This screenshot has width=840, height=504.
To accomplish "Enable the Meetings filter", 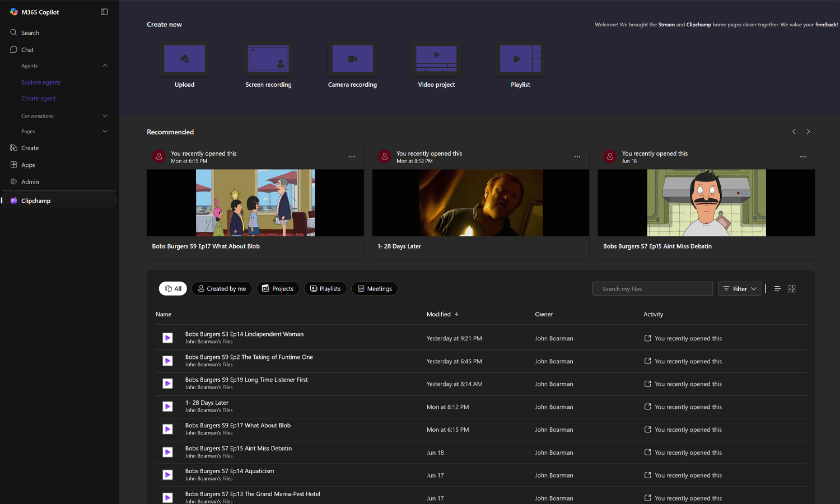I will [374, 288].
